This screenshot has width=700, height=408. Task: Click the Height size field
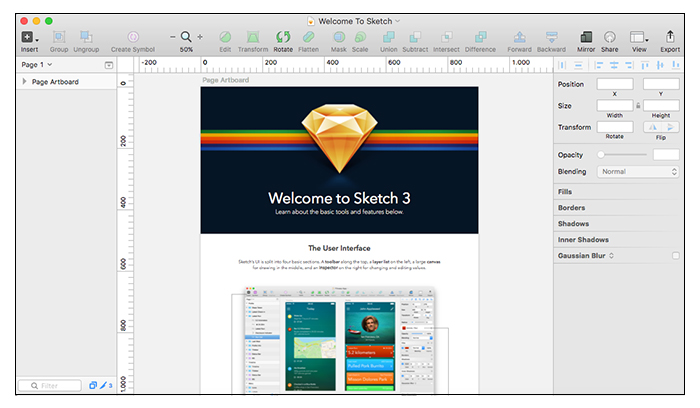(x=661, y=105)
